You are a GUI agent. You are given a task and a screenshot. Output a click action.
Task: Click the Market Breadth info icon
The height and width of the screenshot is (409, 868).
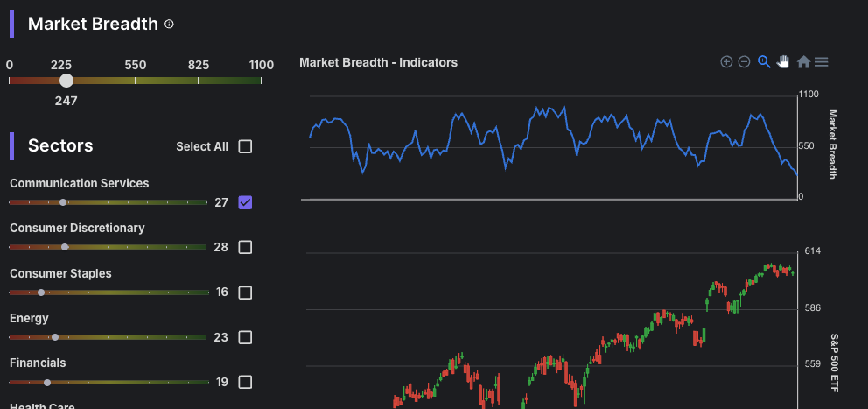click(x=169, y=25)
